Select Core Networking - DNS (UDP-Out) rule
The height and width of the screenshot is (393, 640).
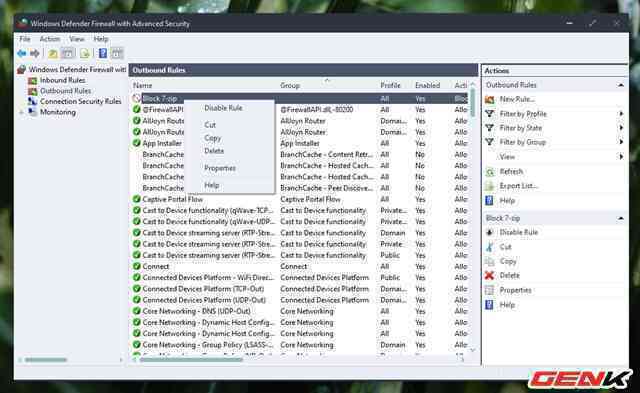tap(300, 311)
